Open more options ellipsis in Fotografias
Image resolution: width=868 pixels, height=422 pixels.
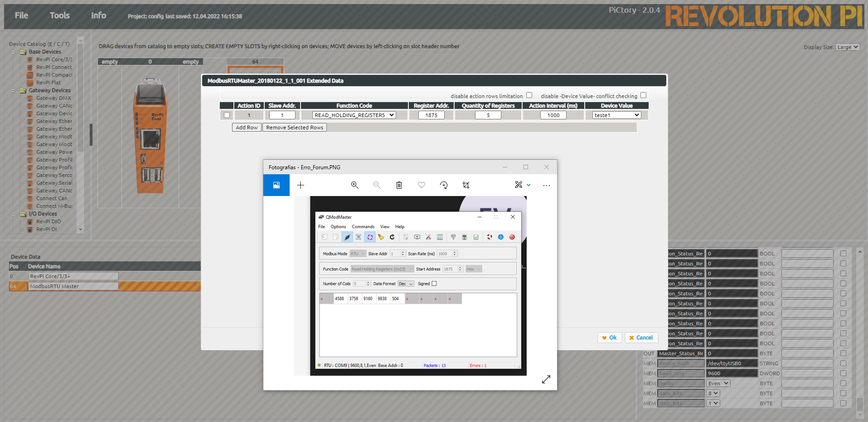[547, 185]
